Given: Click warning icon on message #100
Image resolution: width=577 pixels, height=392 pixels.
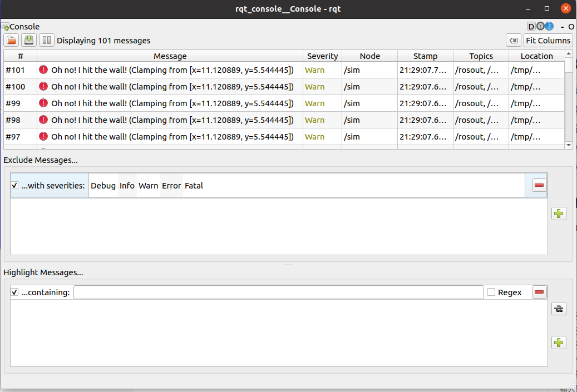Looking at the screenshot, I should pyautogui.click(x=43, y=86).
